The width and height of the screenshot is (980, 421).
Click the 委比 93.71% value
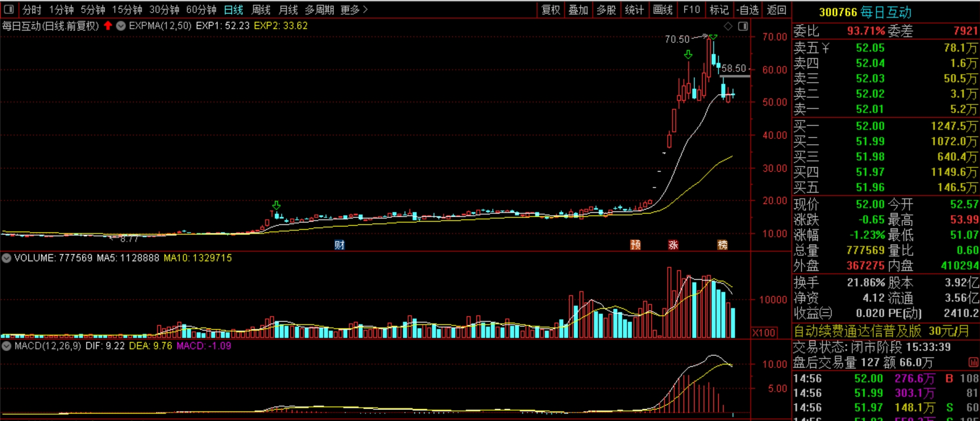click(866, 31)
